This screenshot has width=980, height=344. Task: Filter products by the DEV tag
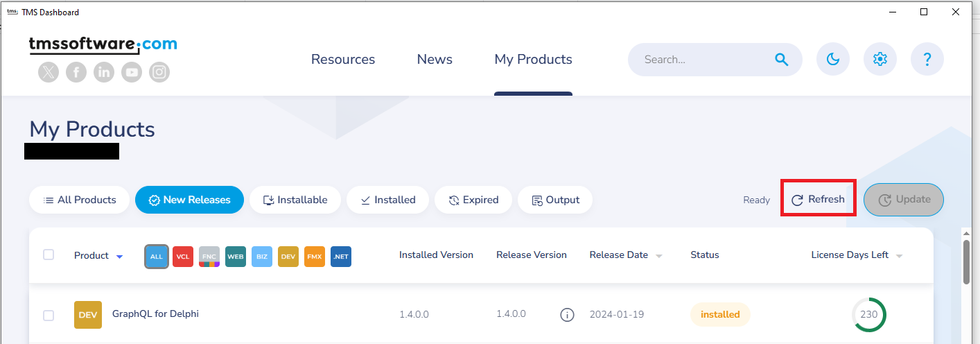[x=288, y=257]
